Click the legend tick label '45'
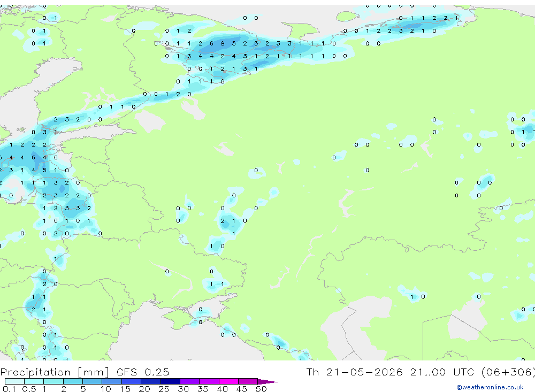 [x=242, y=389]
